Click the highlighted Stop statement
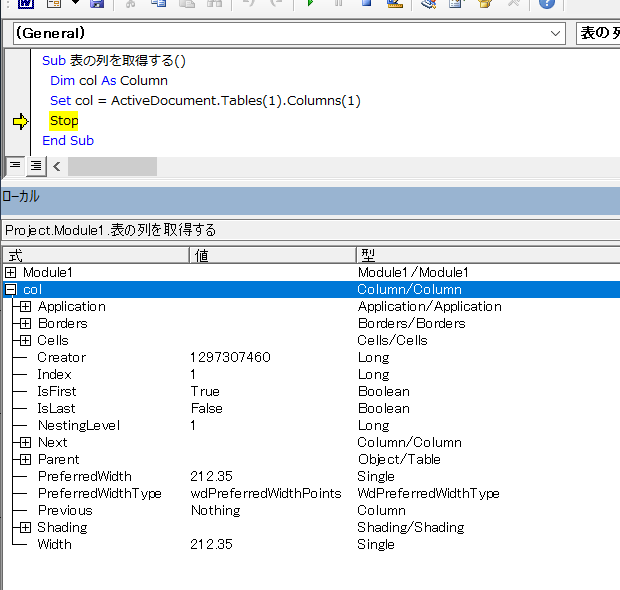The height and width of the screenshot is (590, 620). click(64, 121)
